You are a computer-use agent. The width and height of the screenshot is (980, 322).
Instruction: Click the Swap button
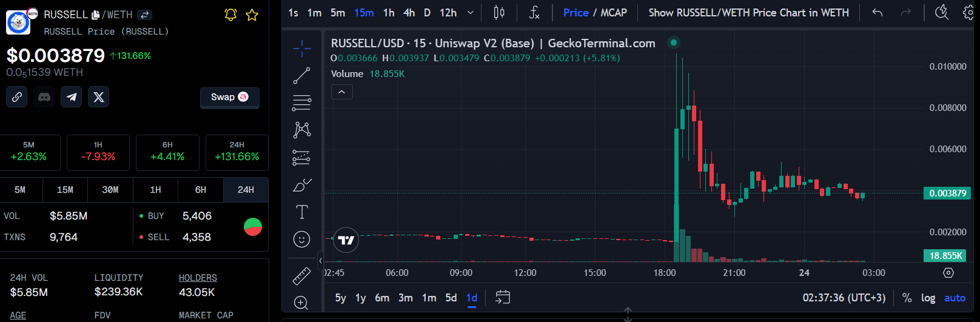[x=230, y=97]
